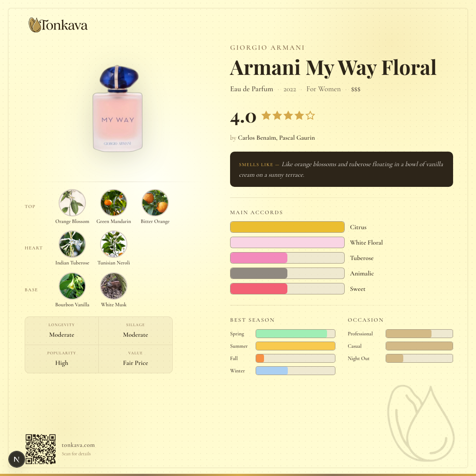The height and width of the screenshot is (476, 476).
Task: Open the Bitter Orange note image
Action: [155, 202]
